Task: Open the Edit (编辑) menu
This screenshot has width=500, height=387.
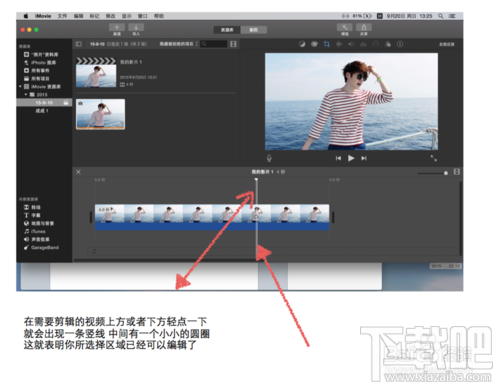Action: [x=78, y=16]
